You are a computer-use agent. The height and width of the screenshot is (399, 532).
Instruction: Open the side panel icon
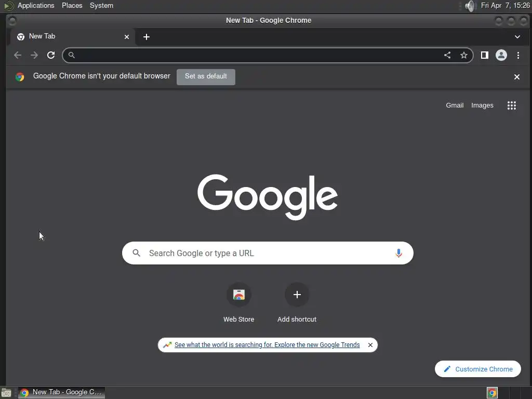click(x=485, y=55)
